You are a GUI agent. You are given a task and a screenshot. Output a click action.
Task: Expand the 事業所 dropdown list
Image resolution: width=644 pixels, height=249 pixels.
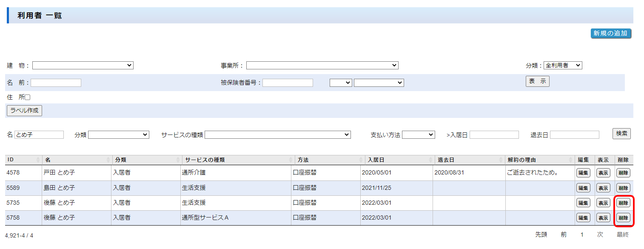coord(322,66)
